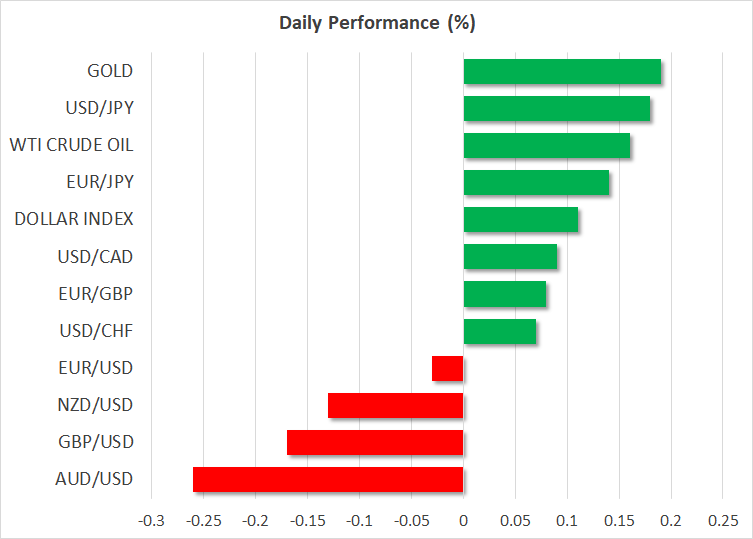Select the small red EUR/USD bar
Screen dimensions: 753x539
click(x=448, y=368)
